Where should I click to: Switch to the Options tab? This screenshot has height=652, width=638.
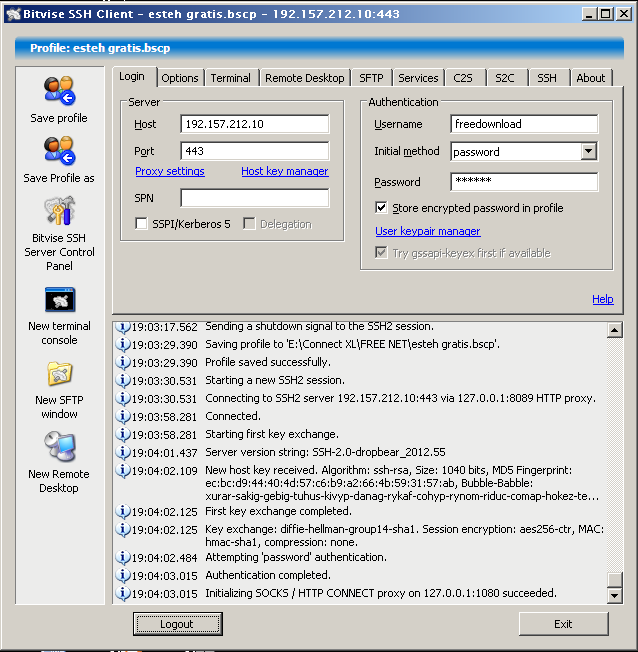[180, 78]
